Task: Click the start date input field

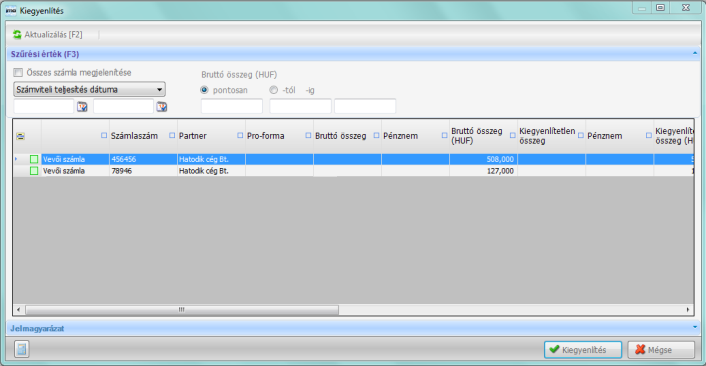Action: (44, 107)
